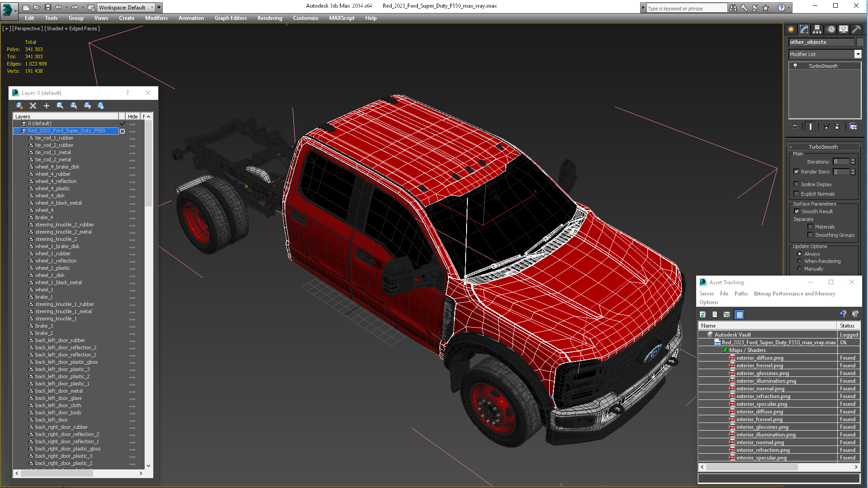The width and height of the screenshot is (868, 488).
Task: Click Select Highlighted Objects icon in Layer dialog
Action: pyautogui.click(x=60, y=106)
